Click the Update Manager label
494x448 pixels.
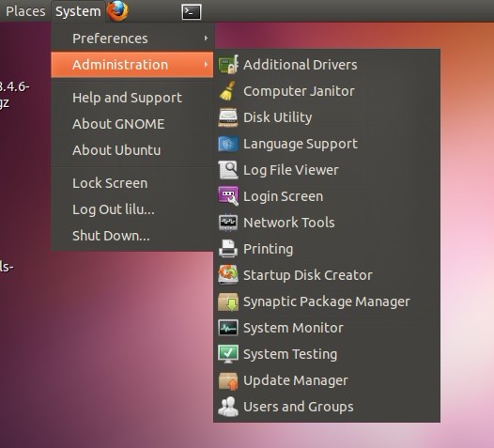[x=296, y=380]
